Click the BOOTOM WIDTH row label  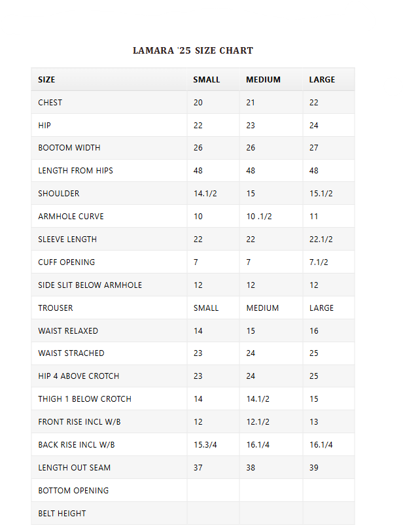pyautogui.click(x=69, y=148)
